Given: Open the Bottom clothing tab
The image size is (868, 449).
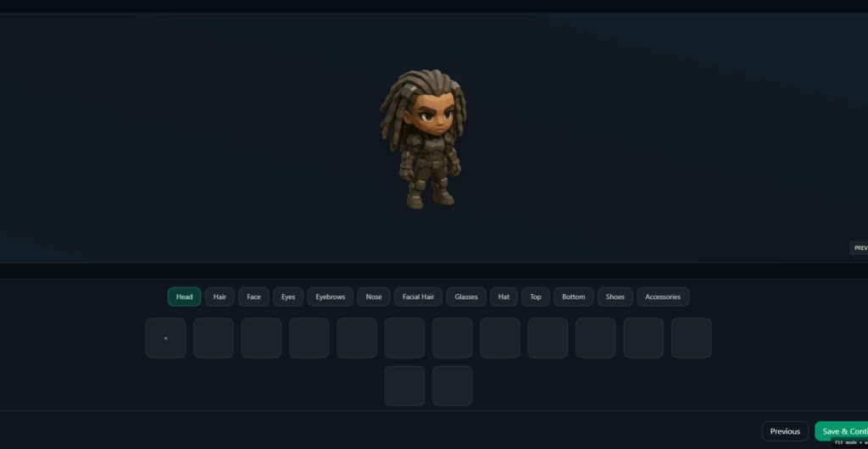Looking at the screenshot, I should click(x=574, y=297).
